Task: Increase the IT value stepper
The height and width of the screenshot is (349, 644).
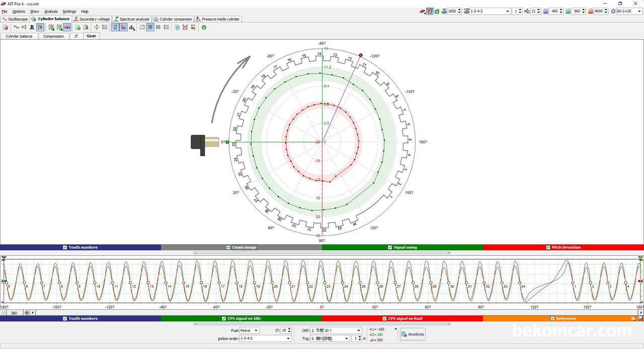Action: coord(289,329)
